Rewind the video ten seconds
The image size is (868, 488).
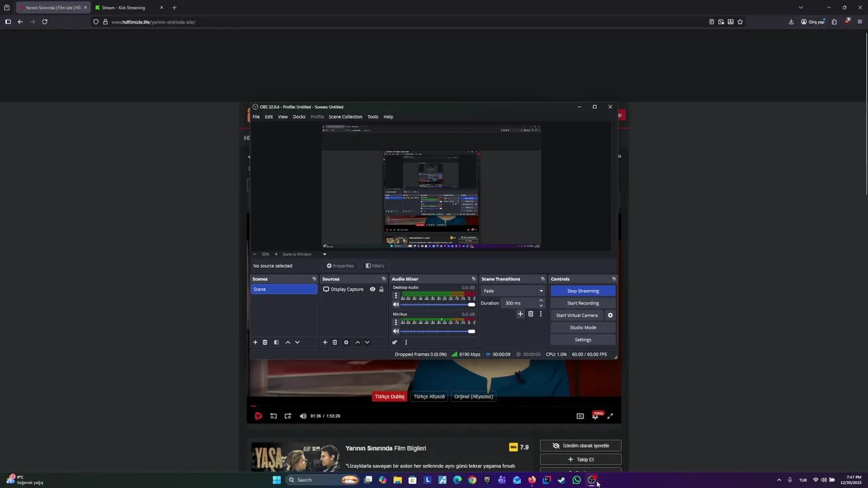273,416
